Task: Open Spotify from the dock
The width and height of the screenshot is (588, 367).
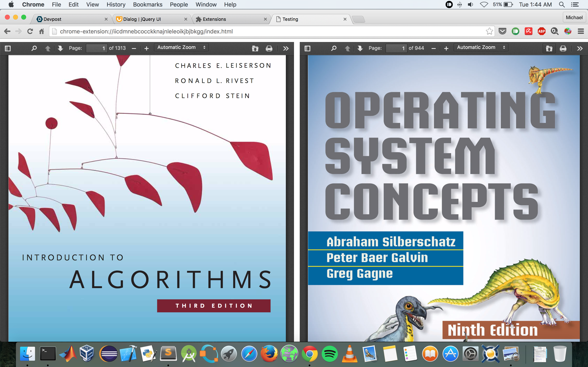Action: coord(329,354)
